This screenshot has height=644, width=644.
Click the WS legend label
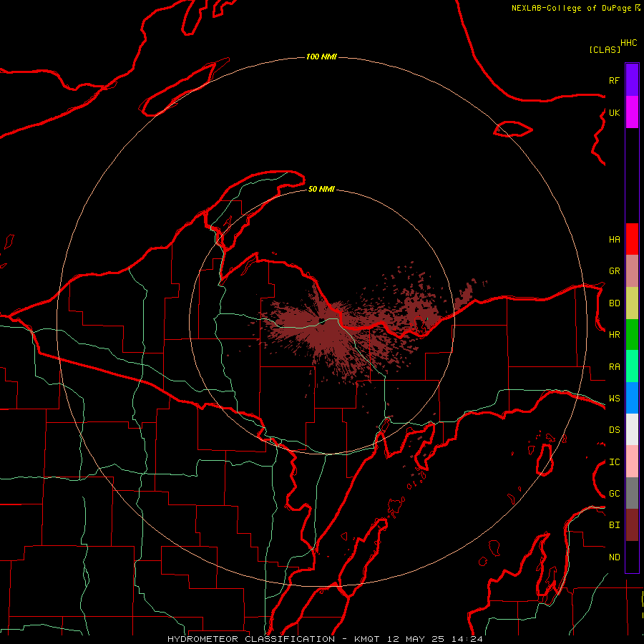point(614,399)
